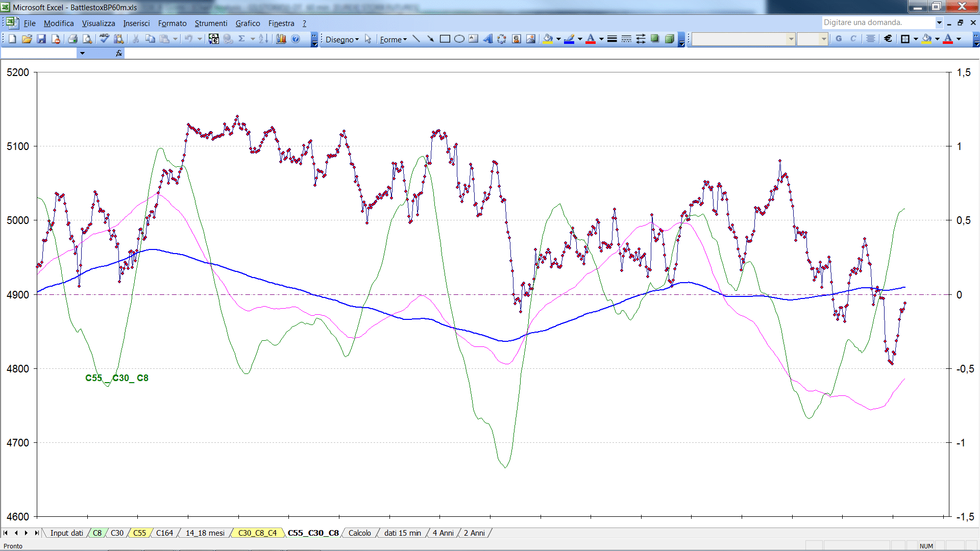
Task: Open the Borders dropdown arrow
Action: pyautogui.click(x=916, y=39)
